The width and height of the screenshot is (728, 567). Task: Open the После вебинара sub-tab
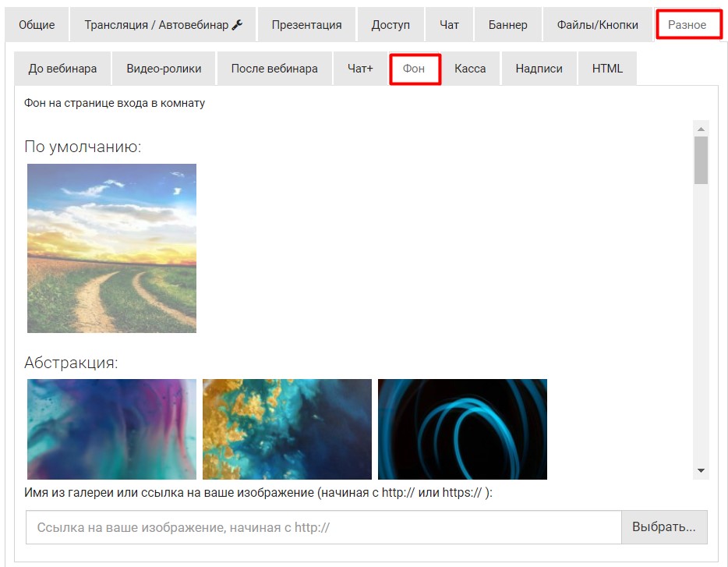tap(274, 69)
